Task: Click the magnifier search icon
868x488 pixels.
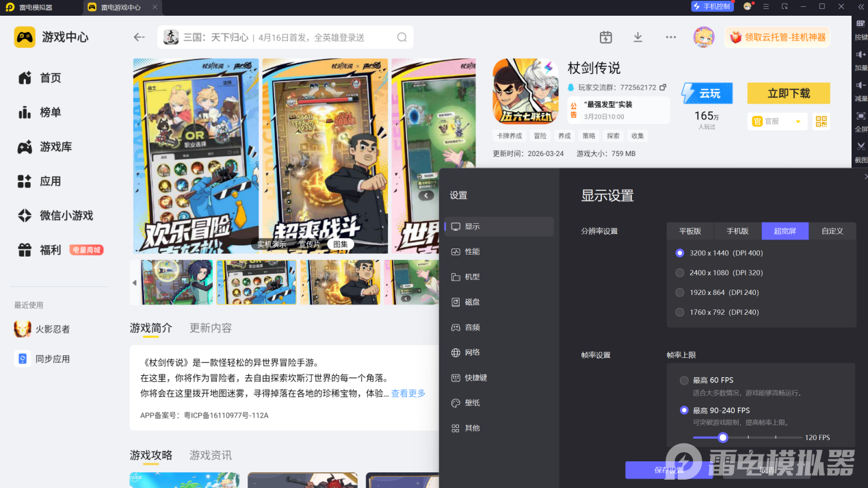Action: click(x=402, y=38)
